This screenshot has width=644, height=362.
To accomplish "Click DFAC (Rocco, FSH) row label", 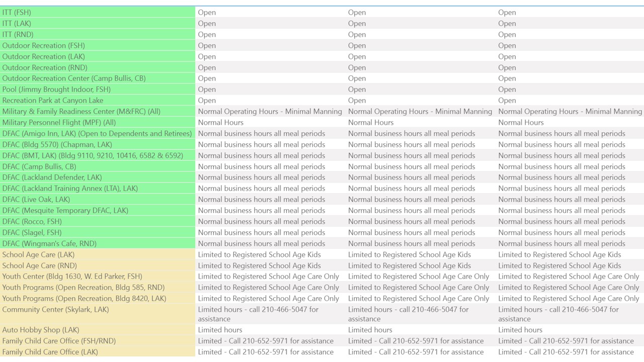I will tap(32, 222).
